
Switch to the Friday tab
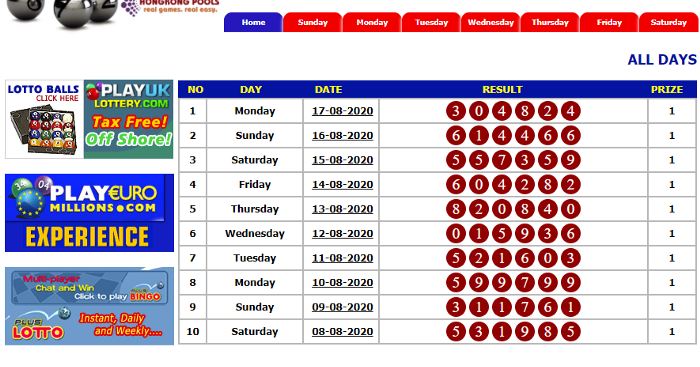609,22
